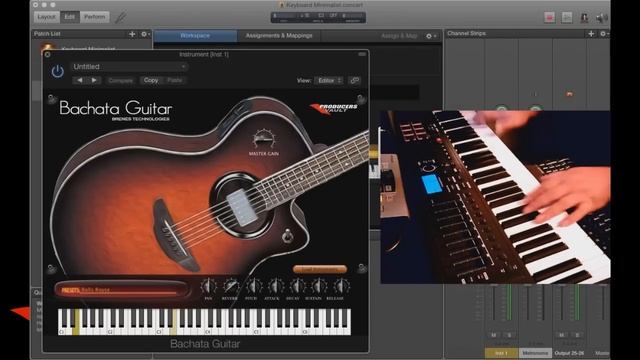Image resolution: width=640 pixels, height=360 pixels.
Task: Click the Paste button in plugin header
Action: (174, 80)
